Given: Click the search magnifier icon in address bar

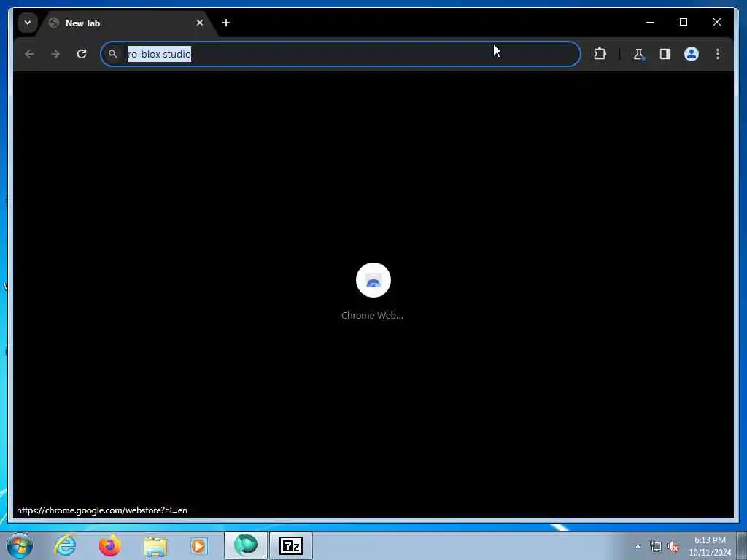Looking at the screenshot, I should [112, 54].
